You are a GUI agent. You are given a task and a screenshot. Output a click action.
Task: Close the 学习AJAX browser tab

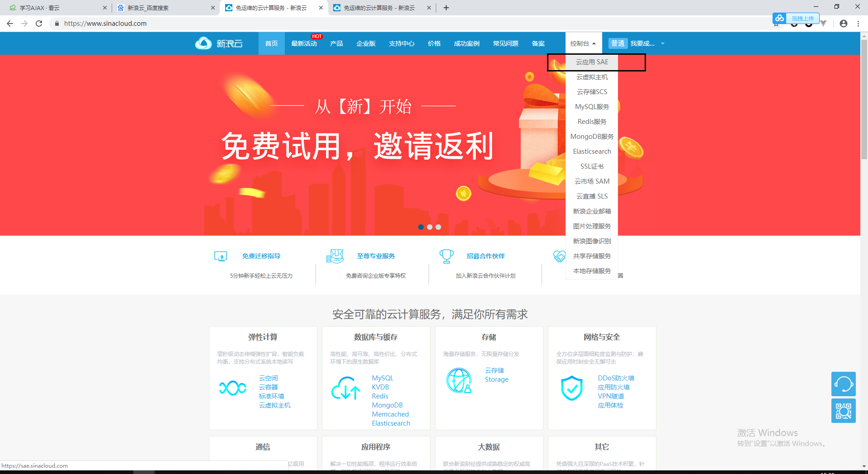pyautogui.click(x=105, y=8)
